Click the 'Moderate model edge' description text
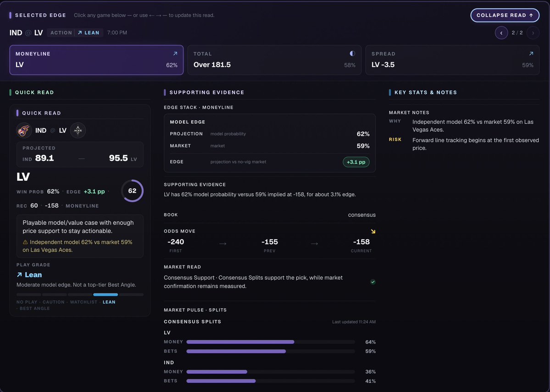The image size is (550, 392). coord(76,285)
